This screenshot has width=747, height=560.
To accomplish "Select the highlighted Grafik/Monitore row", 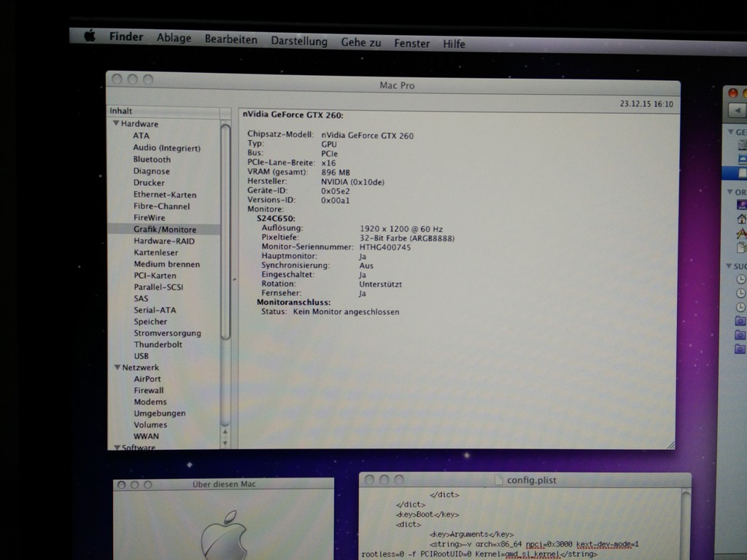I will tap(164, 229).
